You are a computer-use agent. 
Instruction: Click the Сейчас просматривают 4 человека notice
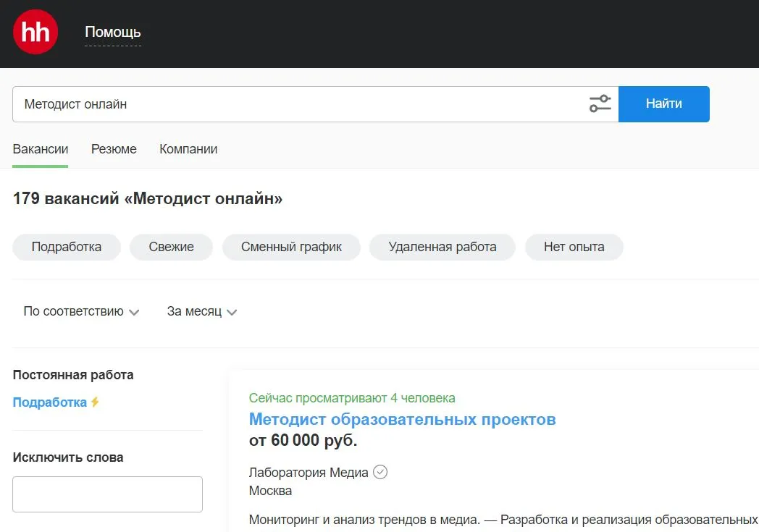point(352,398)
